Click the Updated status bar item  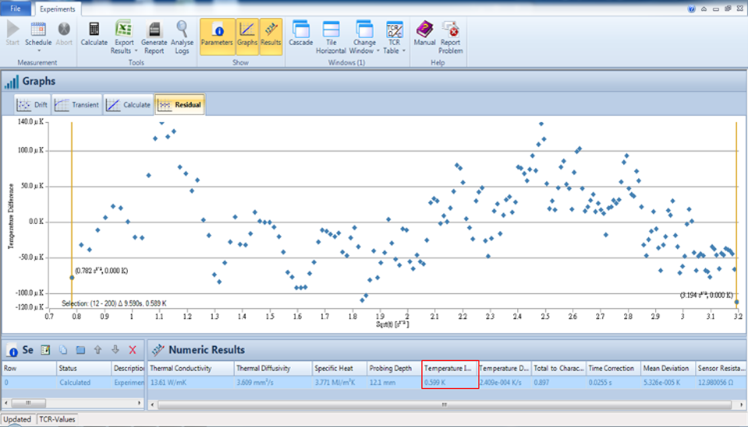point(17,419)
